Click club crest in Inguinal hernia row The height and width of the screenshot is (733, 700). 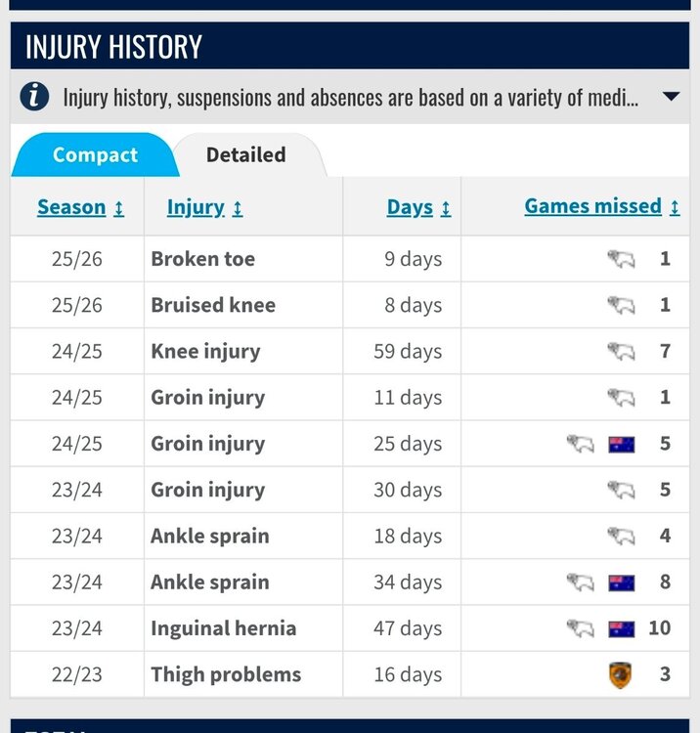click(x=581, y=628)
